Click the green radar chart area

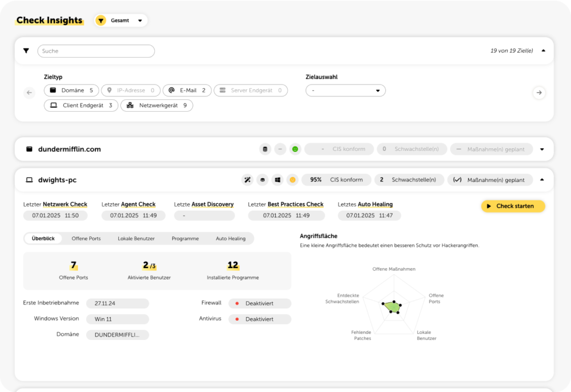(x=392, y=307)
